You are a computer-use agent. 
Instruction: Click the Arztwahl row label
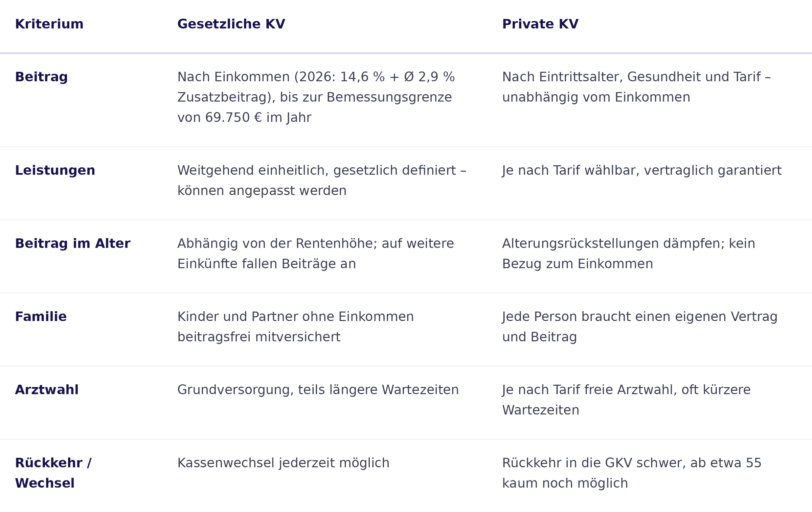coord(47,390)
